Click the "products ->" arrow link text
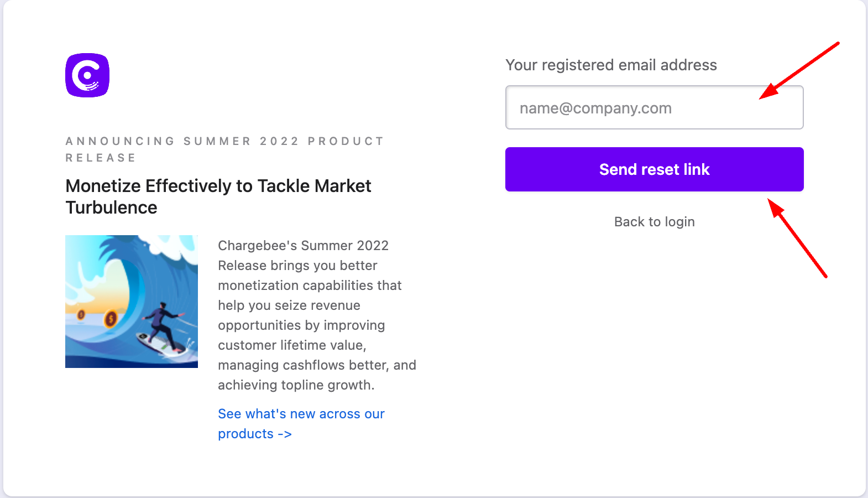 click(x=254, y=434)
